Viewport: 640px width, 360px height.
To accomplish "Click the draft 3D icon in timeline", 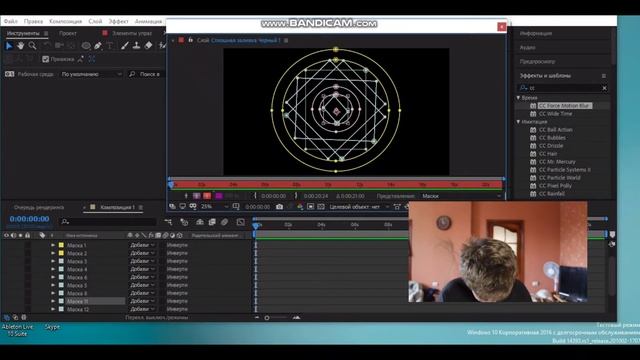I will pyautogui.click(x=184, y=222).
